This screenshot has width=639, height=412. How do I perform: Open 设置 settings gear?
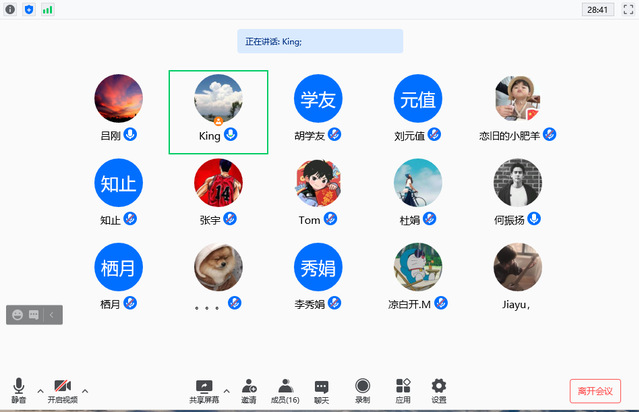pos(439,386)
